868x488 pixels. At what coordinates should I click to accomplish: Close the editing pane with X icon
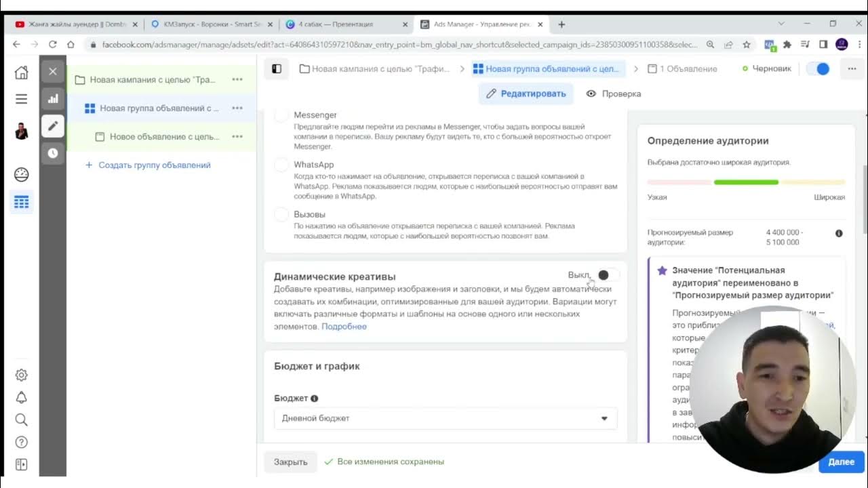[53, 71]
